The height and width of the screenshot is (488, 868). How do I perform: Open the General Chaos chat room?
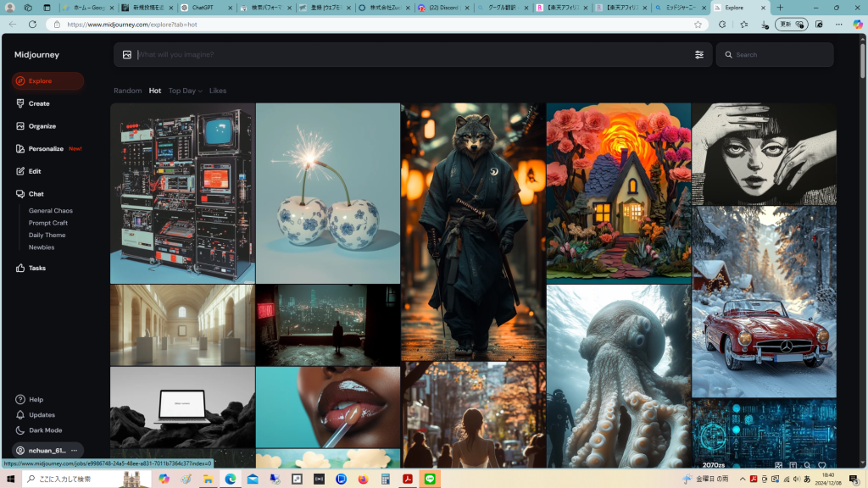[51, 210]
